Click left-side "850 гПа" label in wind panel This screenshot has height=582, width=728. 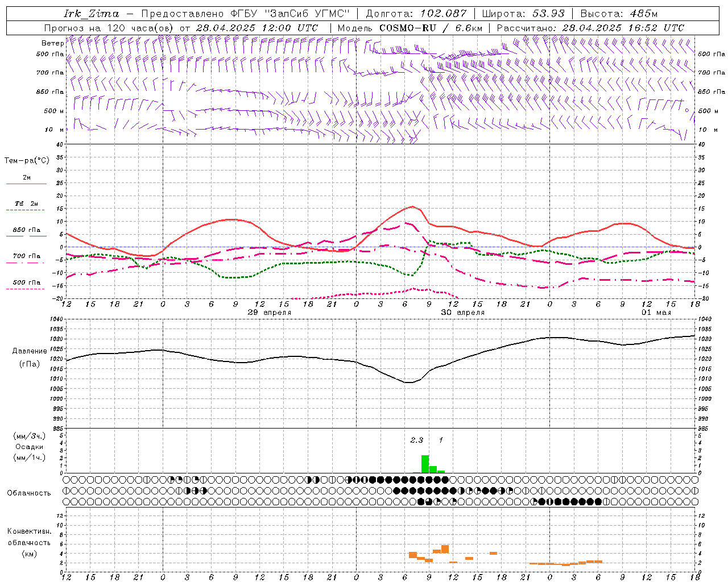pyautogui.click(x=50, y=92)
